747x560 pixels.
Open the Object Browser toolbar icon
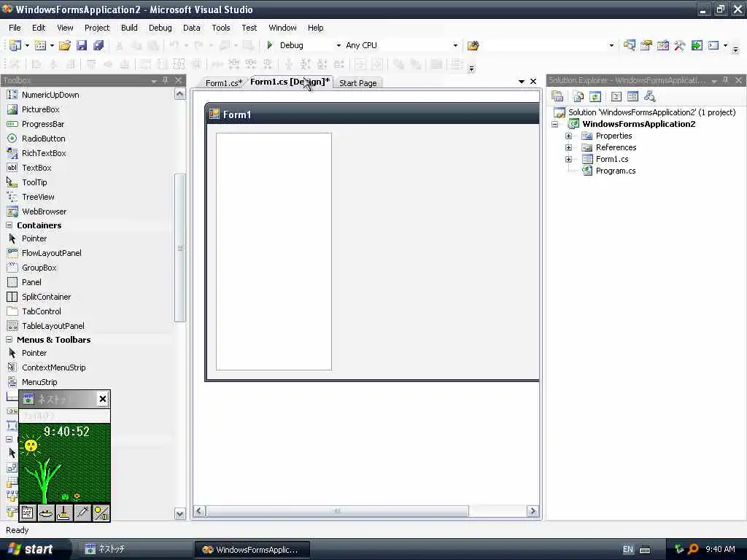click(x=662, y=45)
